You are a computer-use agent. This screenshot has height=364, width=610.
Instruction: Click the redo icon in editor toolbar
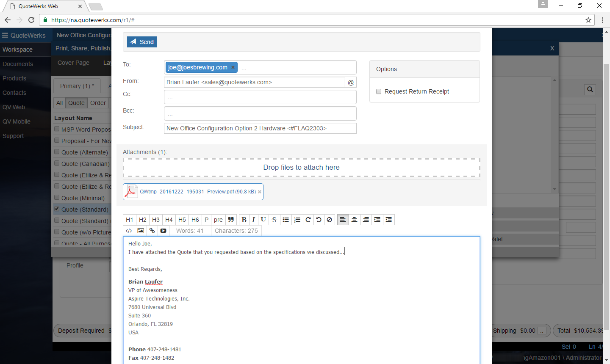tap(308, 220)
